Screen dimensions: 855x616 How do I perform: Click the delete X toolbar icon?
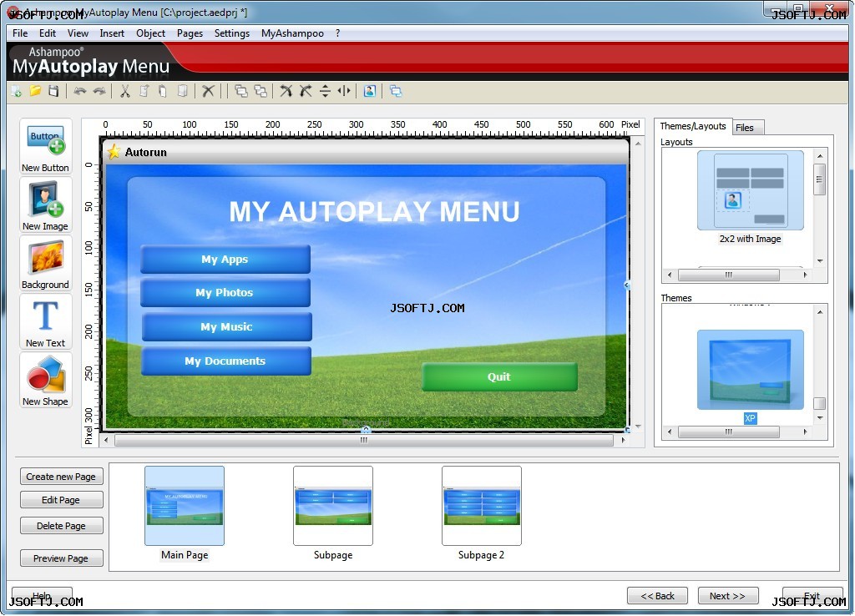tap(208, 91)
